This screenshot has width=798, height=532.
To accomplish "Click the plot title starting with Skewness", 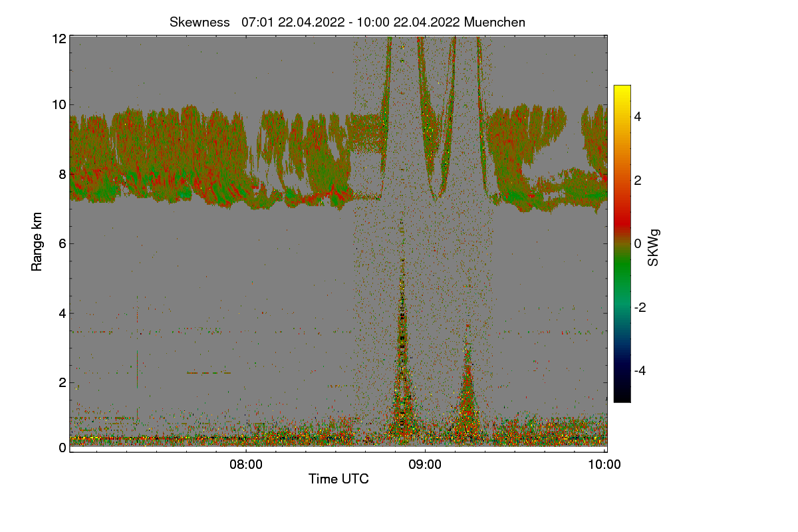I will pyautogui.click(x=347, y=22).
